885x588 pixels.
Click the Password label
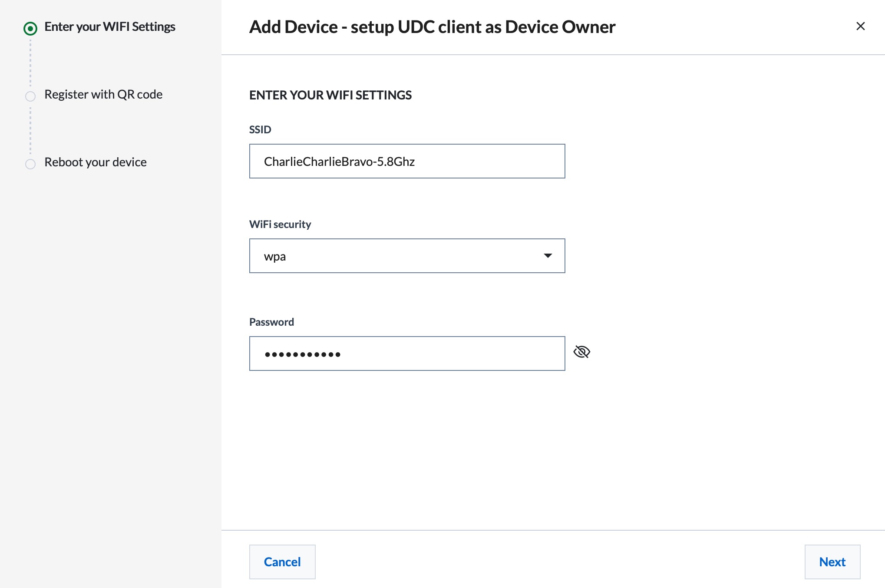[271, 322]
